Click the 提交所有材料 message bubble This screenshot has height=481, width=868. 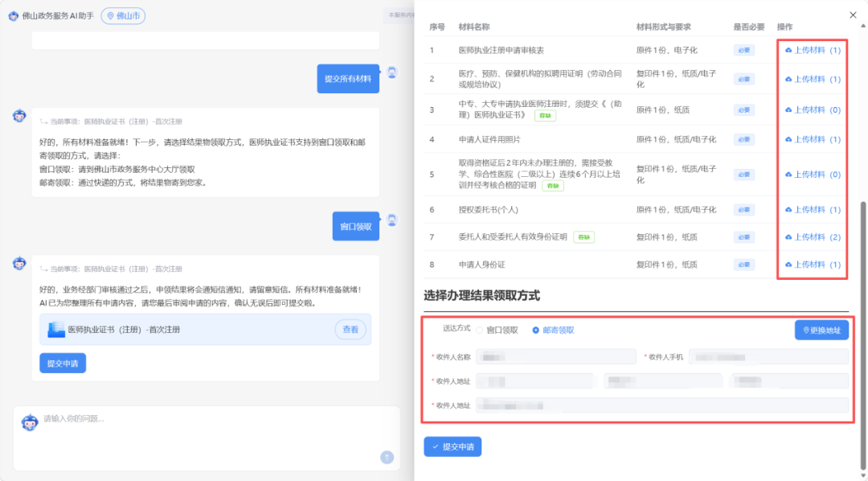click(x=348, y=79)
